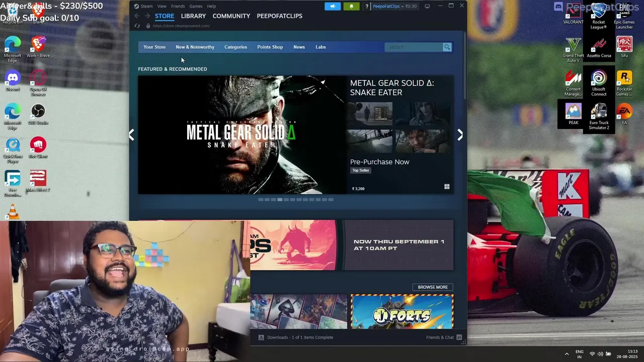
Task: Select the highlighted carousel page dot
Action: point(280,200)
